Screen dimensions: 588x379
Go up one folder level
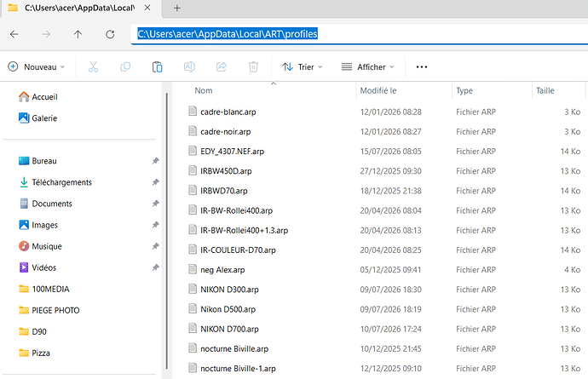point(78,34)
